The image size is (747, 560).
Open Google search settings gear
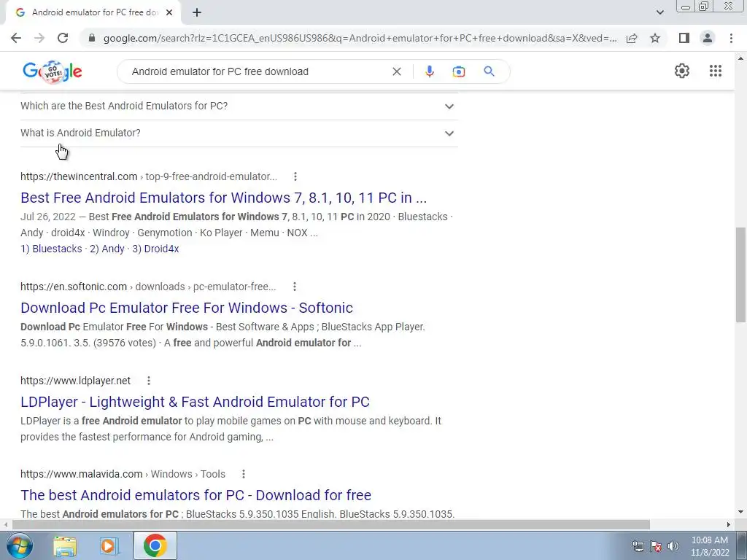pos(682,71)
